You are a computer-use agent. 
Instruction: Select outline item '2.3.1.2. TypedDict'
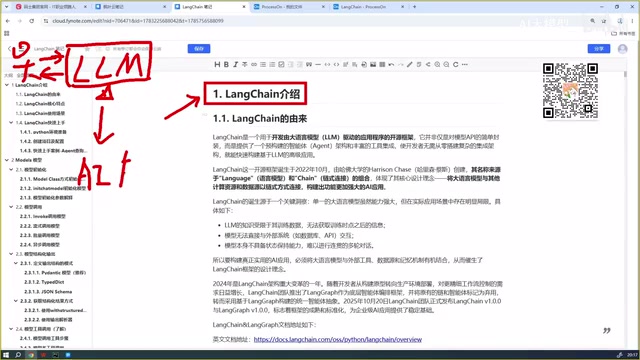coord(44,282)
